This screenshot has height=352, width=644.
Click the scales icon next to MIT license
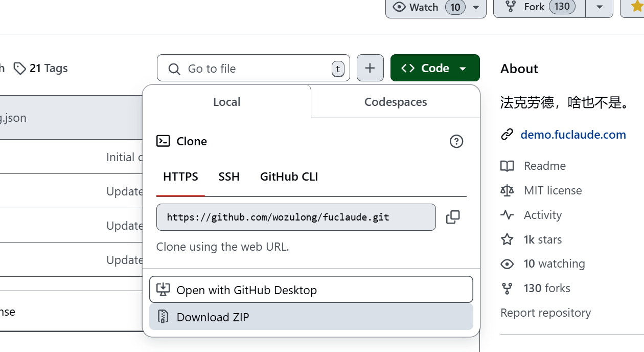pos(507,190)
